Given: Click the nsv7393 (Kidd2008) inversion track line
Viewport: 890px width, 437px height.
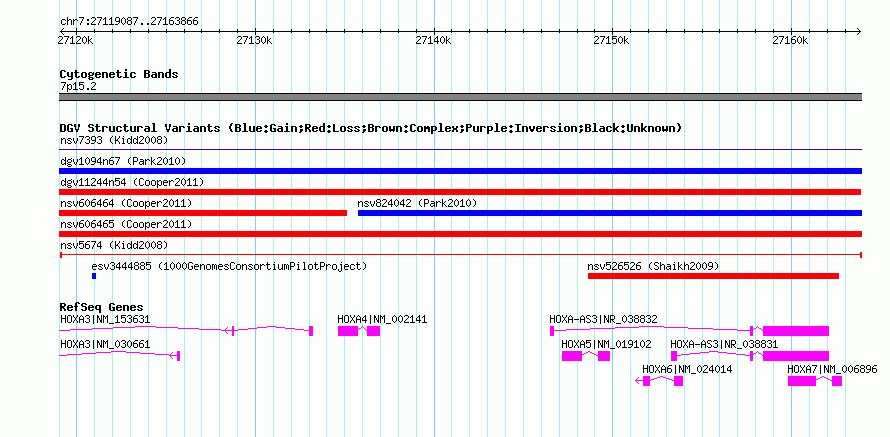Looking at the screenshot, I should tap(460, 149).
